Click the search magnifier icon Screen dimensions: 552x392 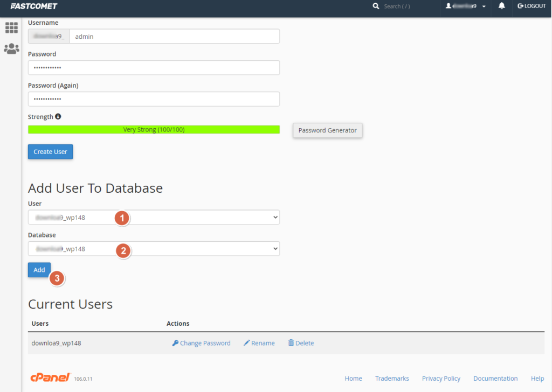(x=376, y=6)
